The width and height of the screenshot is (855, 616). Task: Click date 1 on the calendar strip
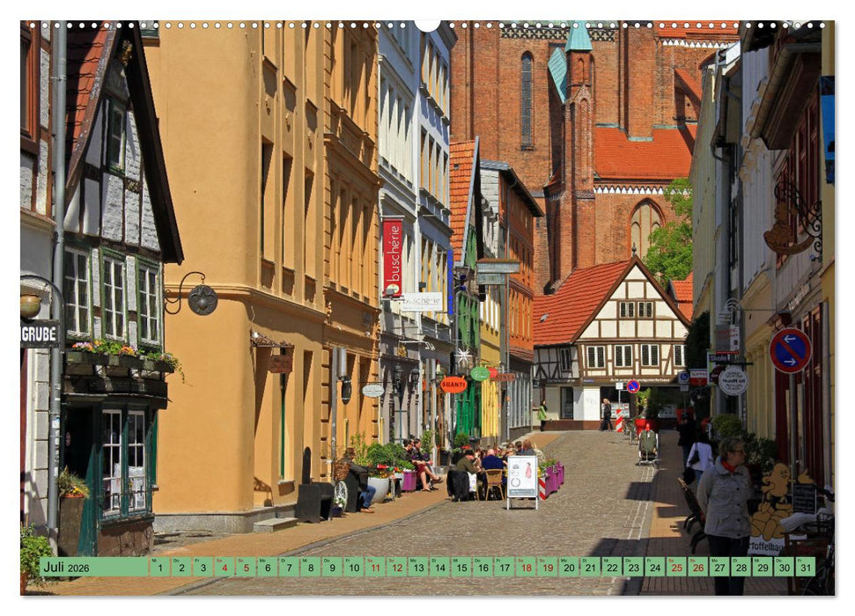(x=162, y=568)
